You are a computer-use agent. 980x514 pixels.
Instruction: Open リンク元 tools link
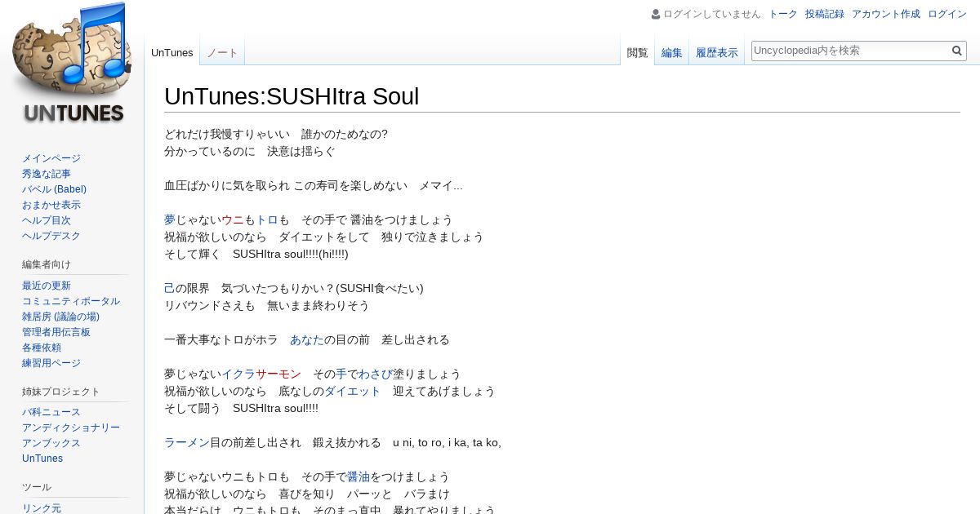(42, 508)
